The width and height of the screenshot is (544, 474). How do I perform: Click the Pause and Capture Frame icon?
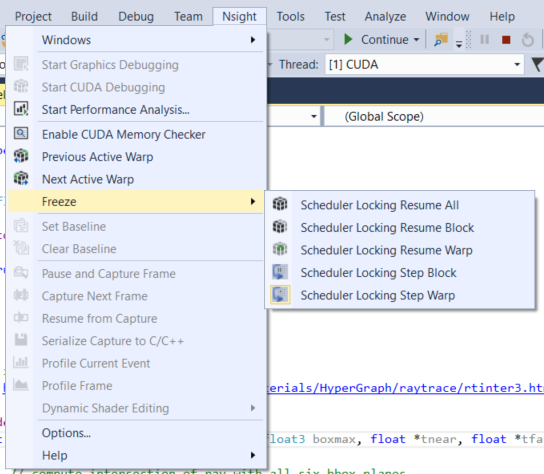click(21, 273)
